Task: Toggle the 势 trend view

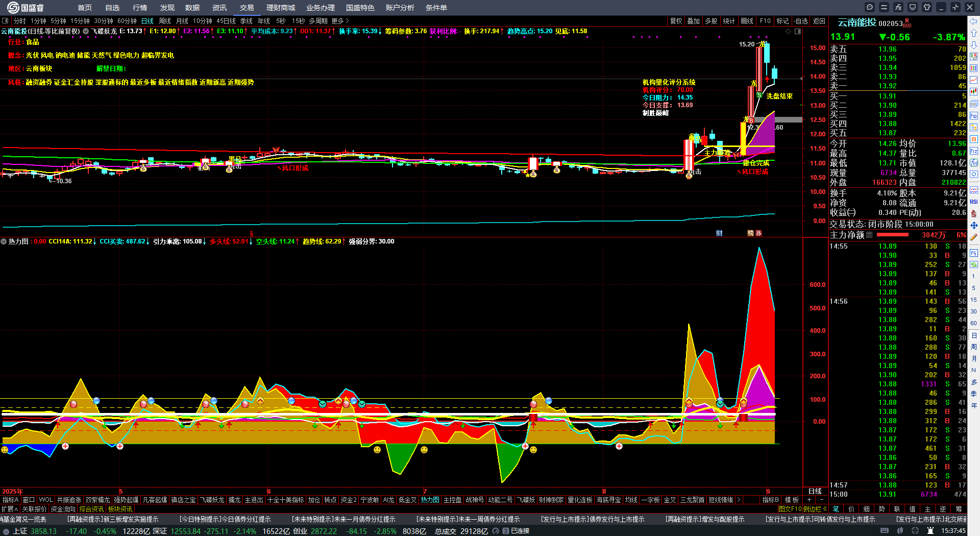Action: tap(881, 509)
